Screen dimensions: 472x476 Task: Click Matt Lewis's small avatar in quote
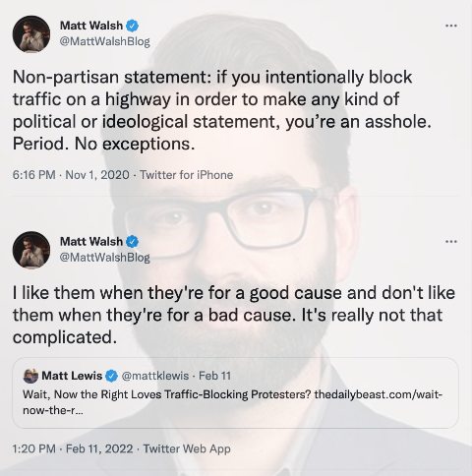click(x=30, y=376)
